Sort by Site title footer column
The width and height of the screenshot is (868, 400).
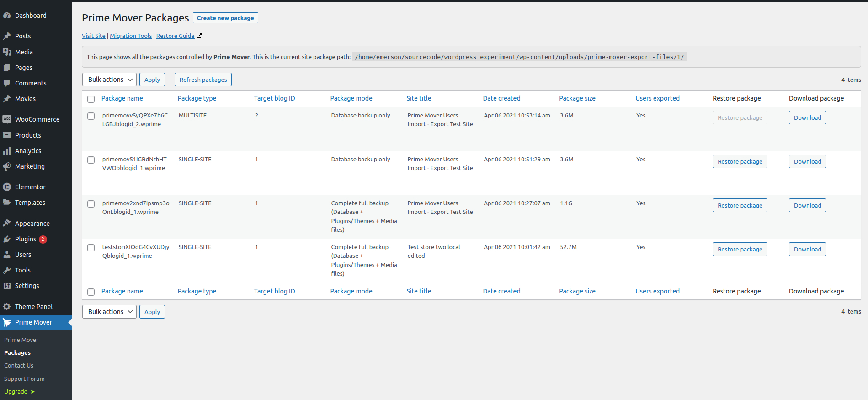coord(419,291)
